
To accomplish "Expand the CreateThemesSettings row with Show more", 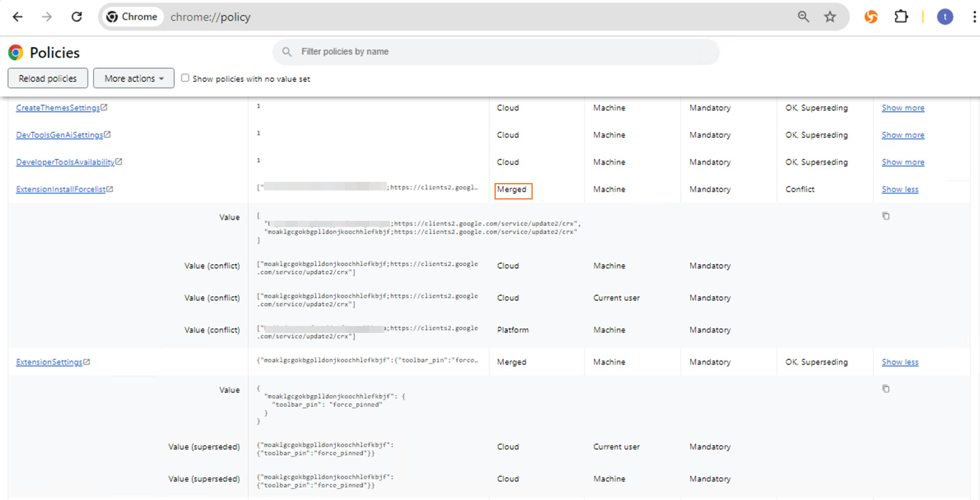I will (x=903, y=108).
